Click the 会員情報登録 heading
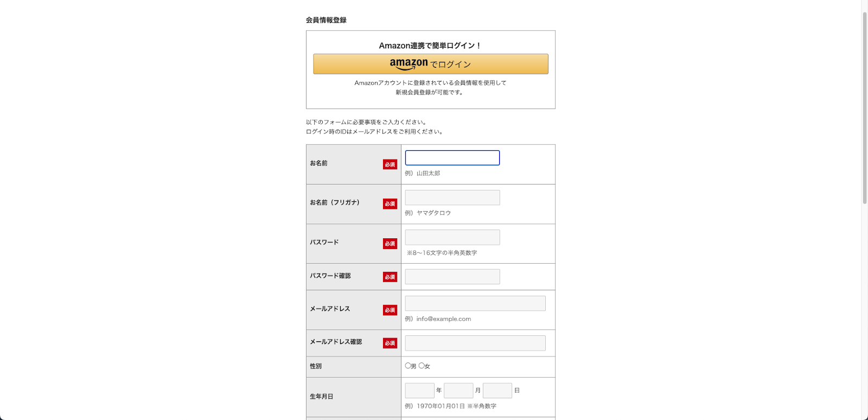Viewport: 868px width, 420px height. pos(326,20)
